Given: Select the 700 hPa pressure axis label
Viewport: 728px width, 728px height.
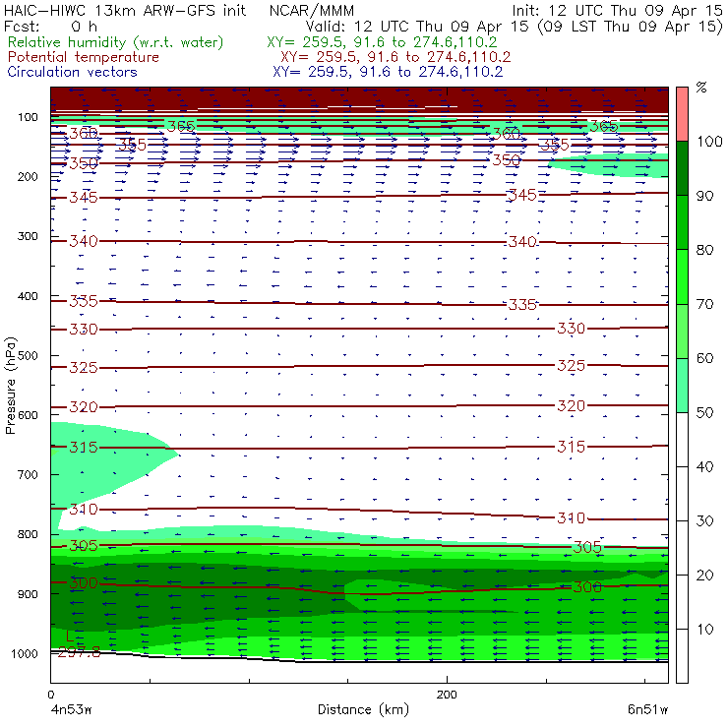Looking at the screenshot, I should [28, 474].
